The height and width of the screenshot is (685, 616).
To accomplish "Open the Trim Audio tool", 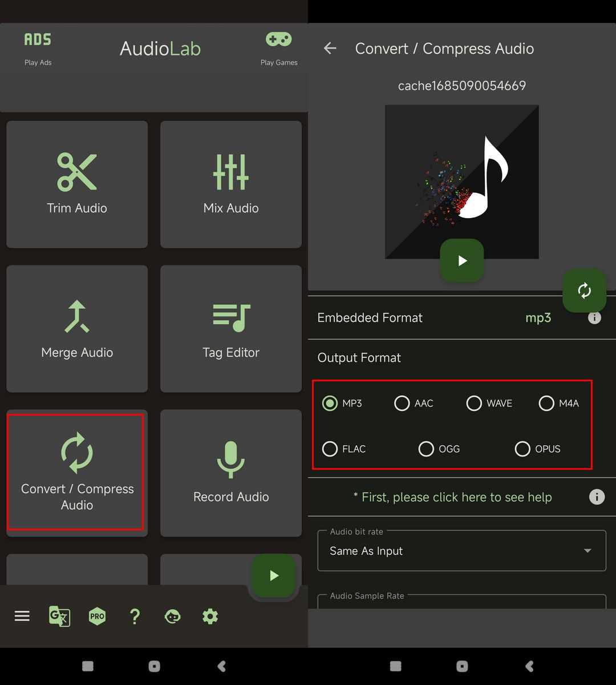I will point(76,184).
